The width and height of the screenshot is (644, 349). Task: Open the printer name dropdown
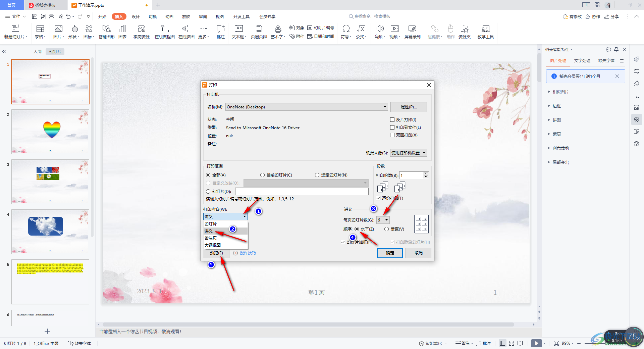pos(307,107)
